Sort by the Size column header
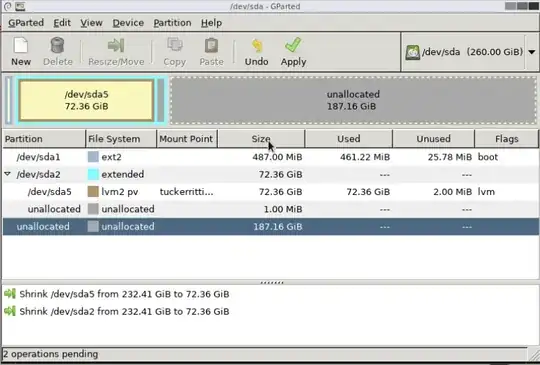The height and width of the screenshot is (365, 540). 261,139
